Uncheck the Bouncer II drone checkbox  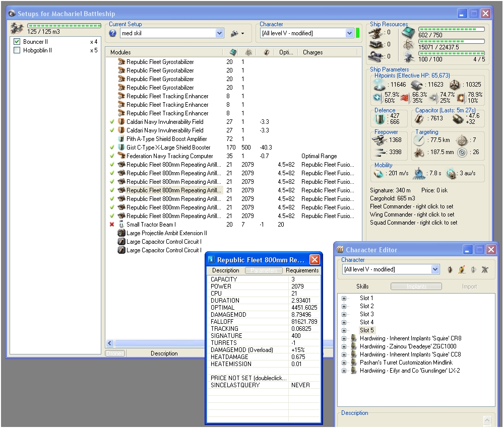pos(17,42)
